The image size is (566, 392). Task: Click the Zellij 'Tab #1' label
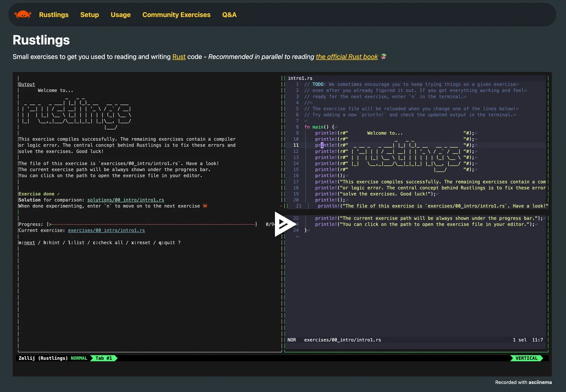(x=104, y=358)
